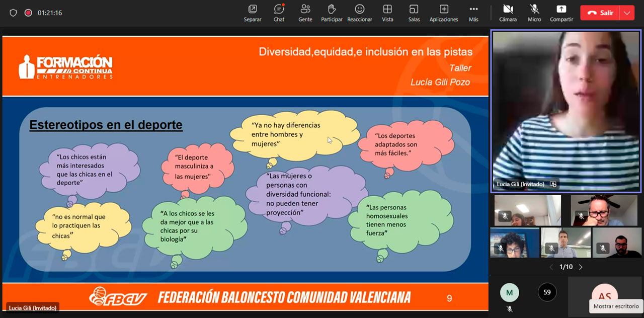
Task: Select the top-left small participant video tile
Action: 528,210
